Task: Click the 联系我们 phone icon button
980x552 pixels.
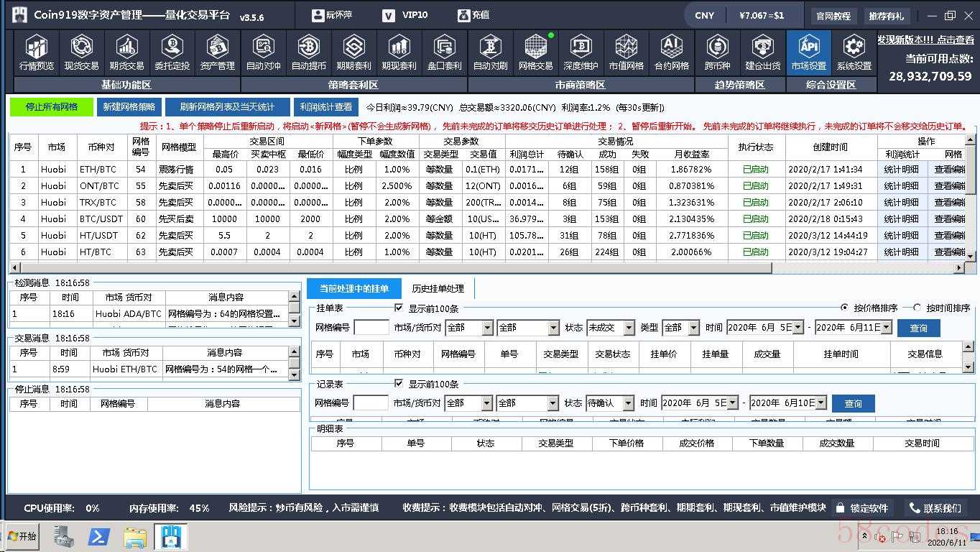Action: [935, 507]
